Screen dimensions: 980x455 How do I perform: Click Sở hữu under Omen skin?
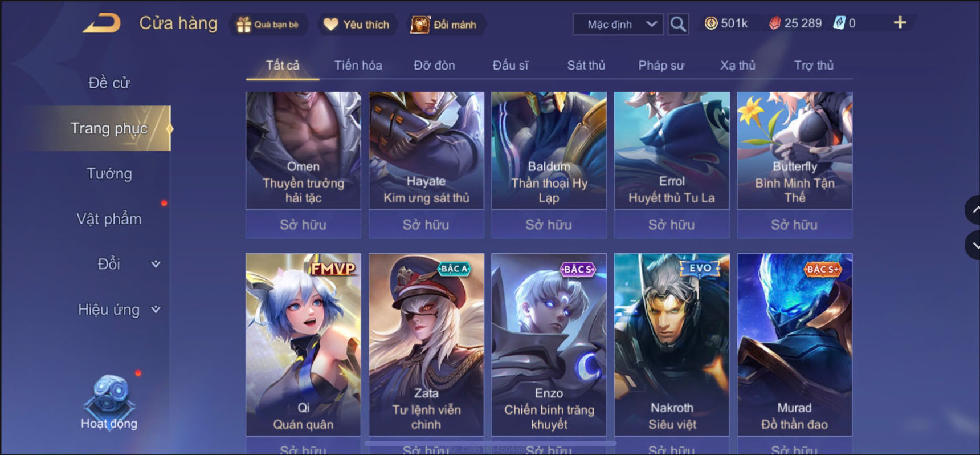(x=303, y=224)
